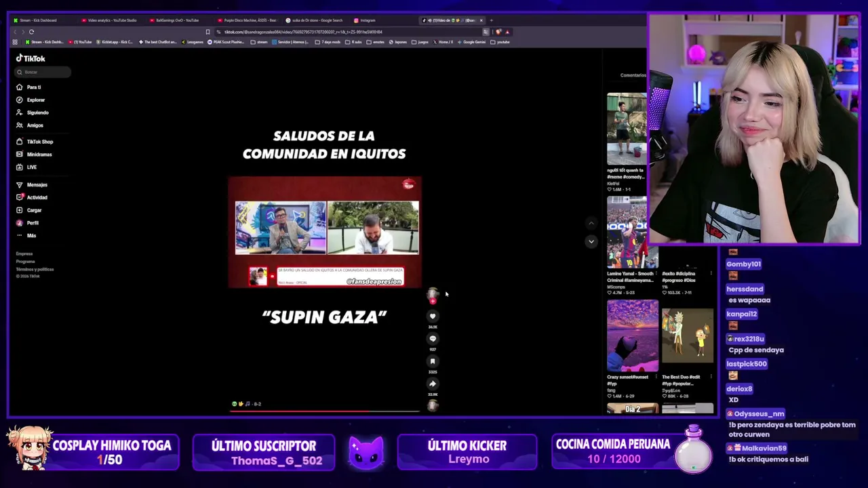Open Programa footer link
Screen dimensions: 868x488
click(25, 262)
